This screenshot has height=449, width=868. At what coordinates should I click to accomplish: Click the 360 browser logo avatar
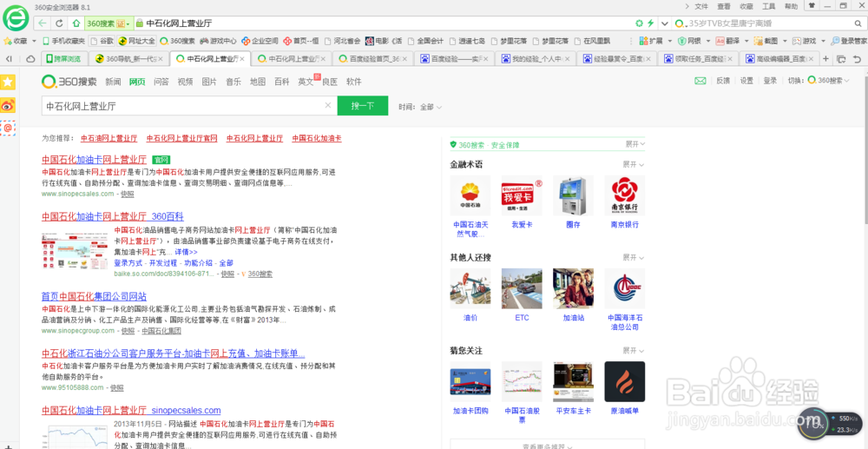16,20
